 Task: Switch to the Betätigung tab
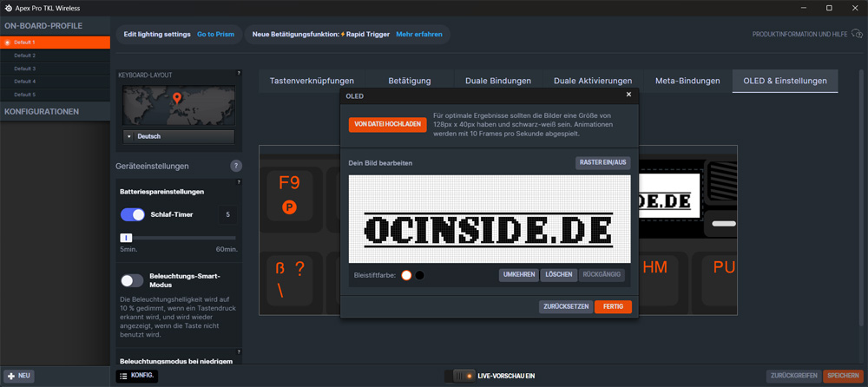point(410,81)
